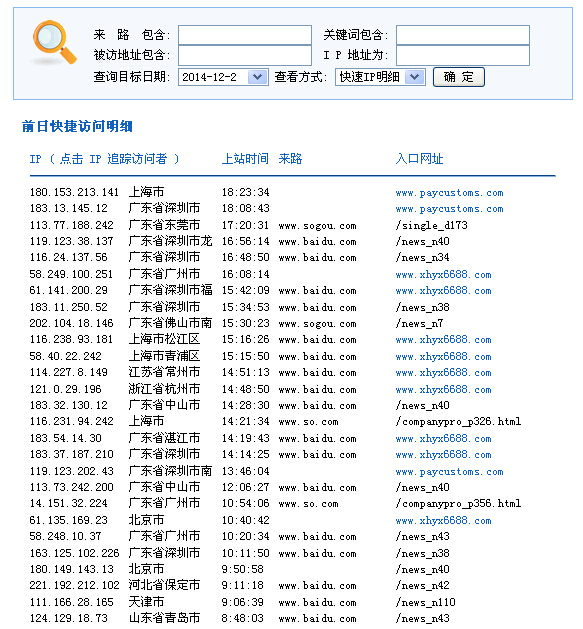Viewport: 583px width, 629px height.
Task: Click IP address 116.231.94.242
Action: [71, 421]
